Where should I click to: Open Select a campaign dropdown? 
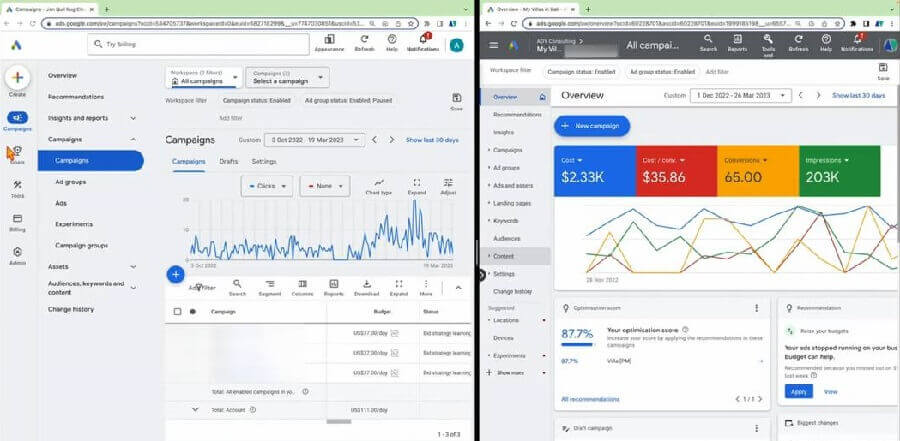287,78
